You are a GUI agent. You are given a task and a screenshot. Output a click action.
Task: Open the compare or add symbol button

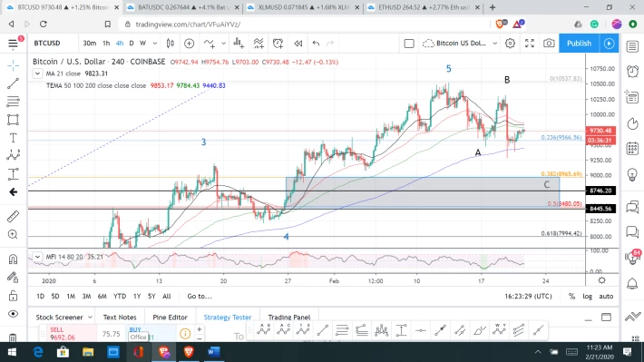[189, 44]
